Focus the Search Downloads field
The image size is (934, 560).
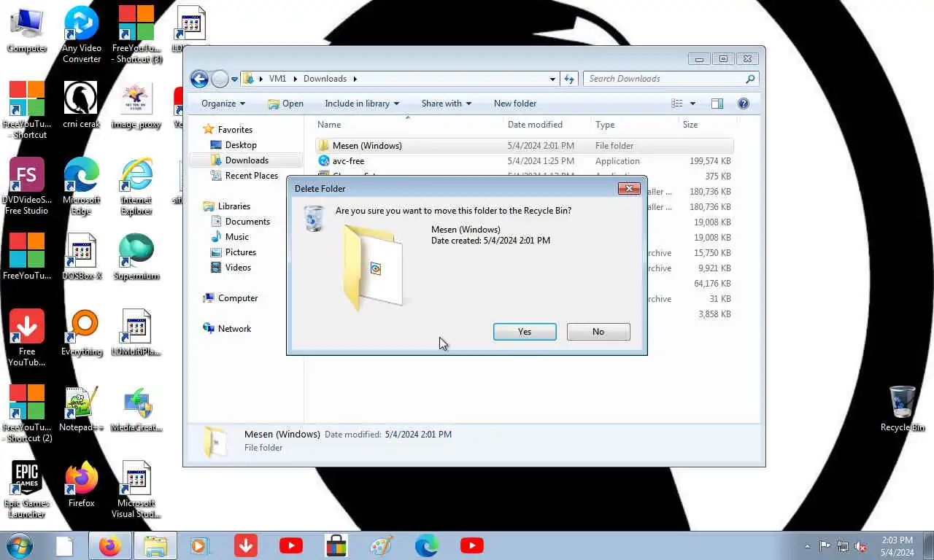pos(665,79)
